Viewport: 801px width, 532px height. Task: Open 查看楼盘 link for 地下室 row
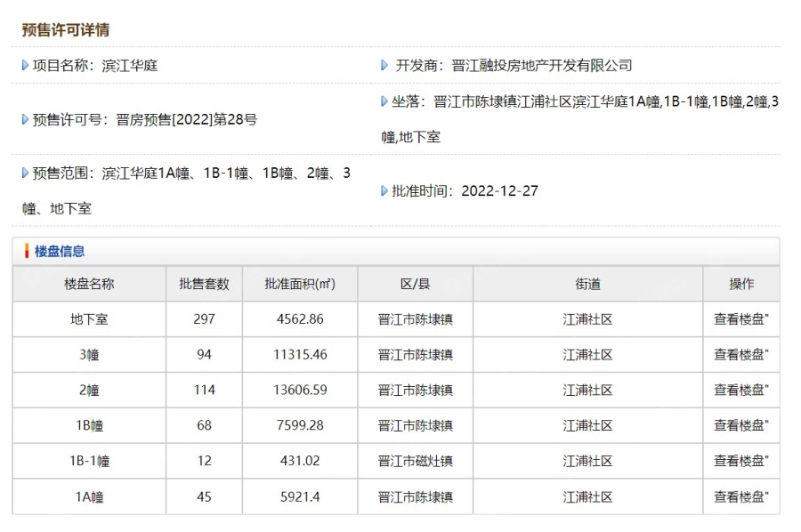(740, 319)
